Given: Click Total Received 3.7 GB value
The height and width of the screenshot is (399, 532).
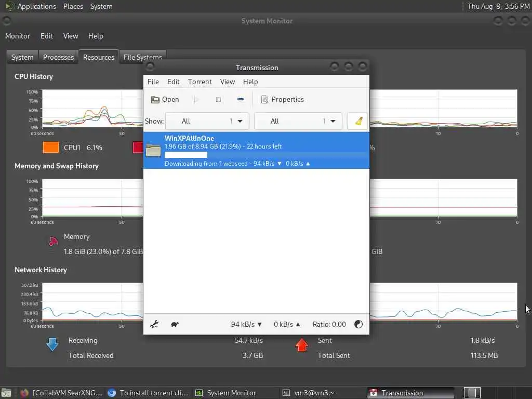Looking at the screenshot, I should click(253, 355).
